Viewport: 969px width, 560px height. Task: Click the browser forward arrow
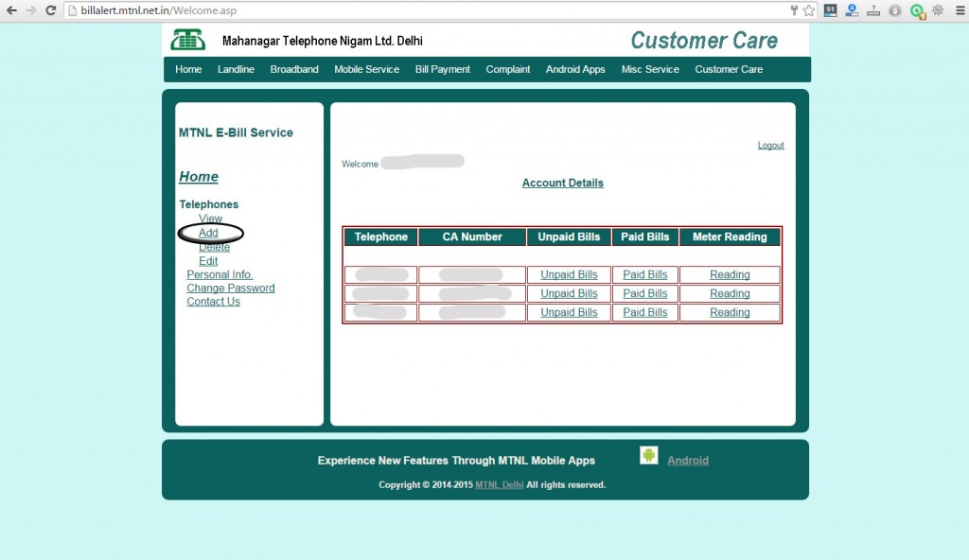click(x=31, y=10)
